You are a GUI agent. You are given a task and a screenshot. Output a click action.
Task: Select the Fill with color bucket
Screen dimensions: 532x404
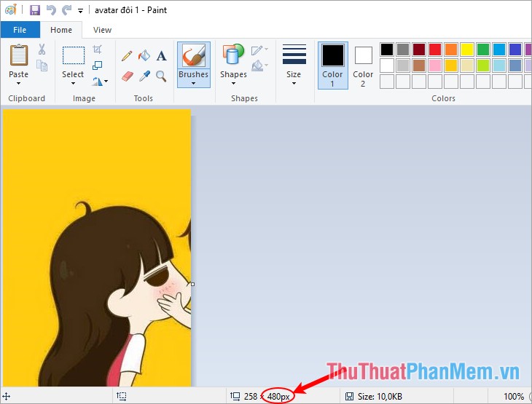click(x=144, y=55)
